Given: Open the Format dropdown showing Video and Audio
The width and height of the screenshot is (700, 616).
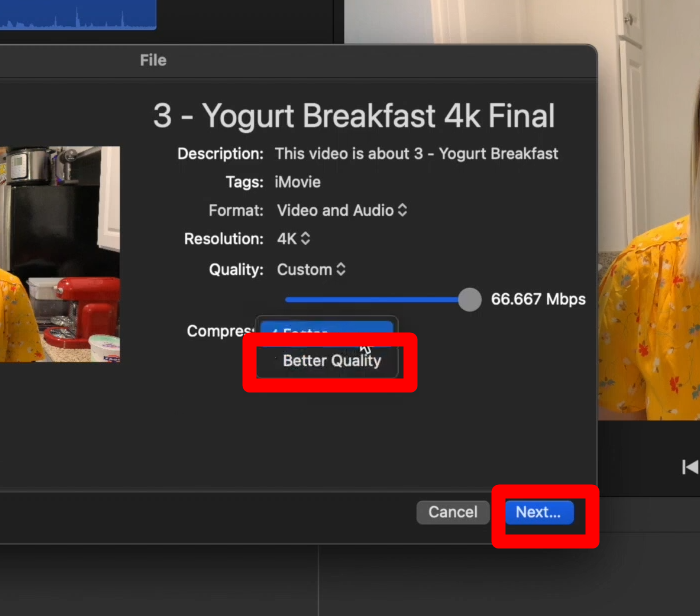Looking at the screenshot, I should click(342, 210).
